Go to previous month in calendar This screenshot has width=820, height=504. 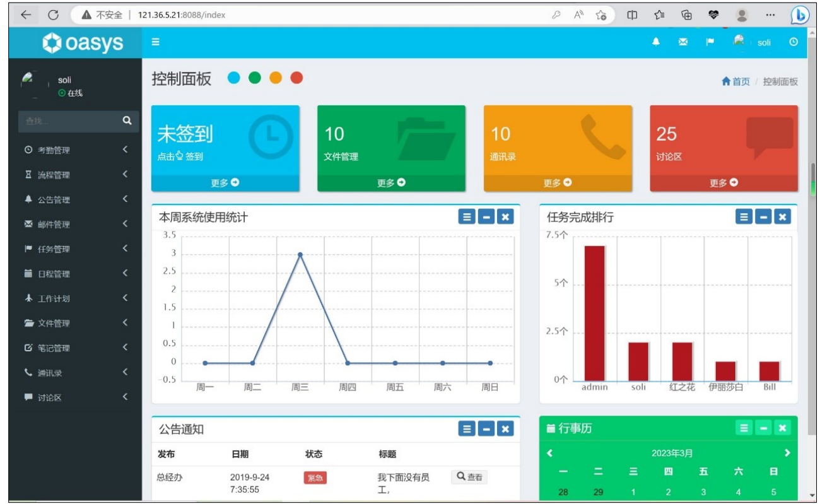[549, 453]
